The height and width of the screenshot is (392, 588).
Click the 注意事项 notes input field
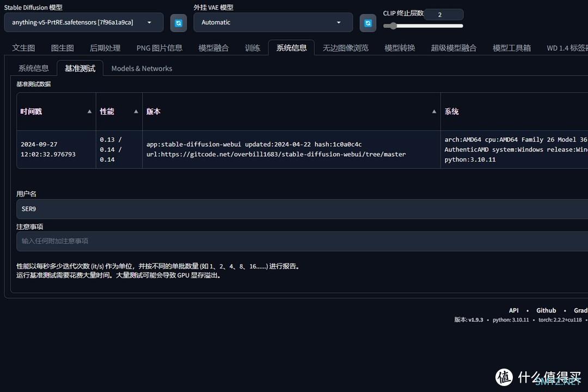(x=302, y=241)
